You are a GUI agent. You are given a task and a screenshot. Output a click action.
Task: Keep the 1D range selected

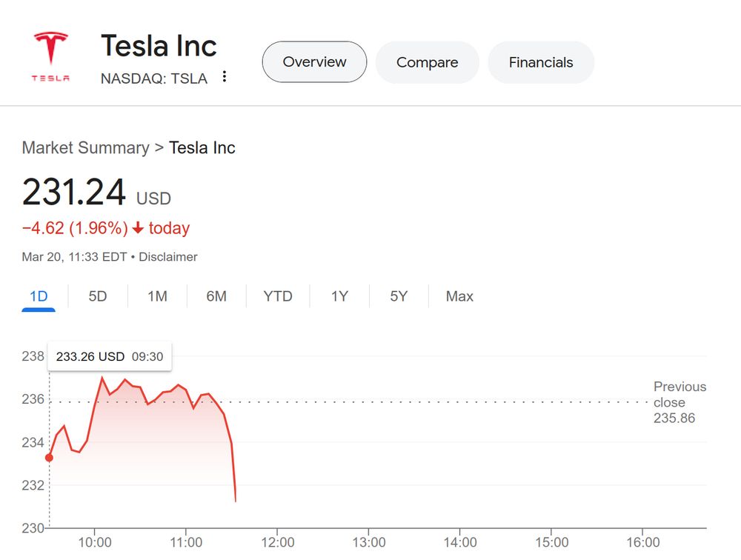39,296
